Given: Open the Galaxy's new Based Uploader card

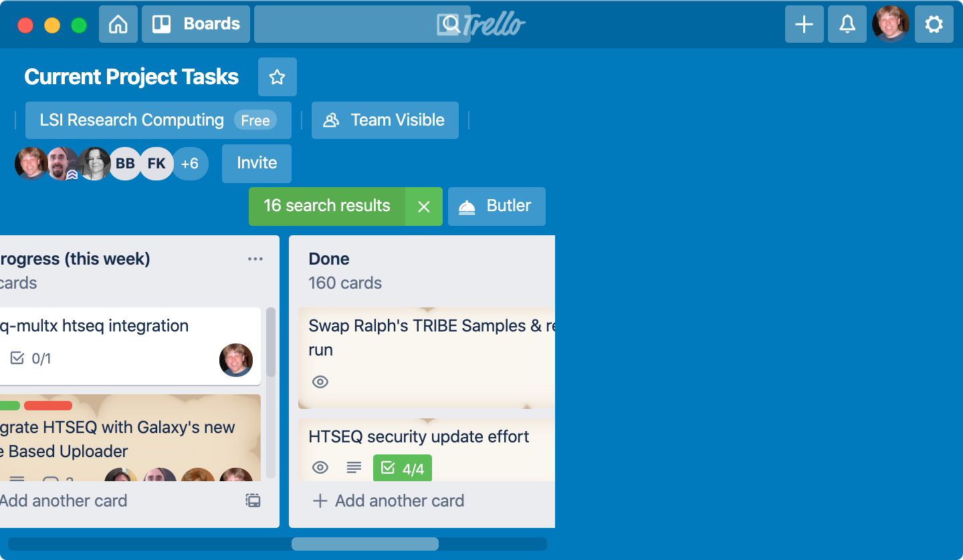Looking at the screenshot, I should (x=130, y=438).
